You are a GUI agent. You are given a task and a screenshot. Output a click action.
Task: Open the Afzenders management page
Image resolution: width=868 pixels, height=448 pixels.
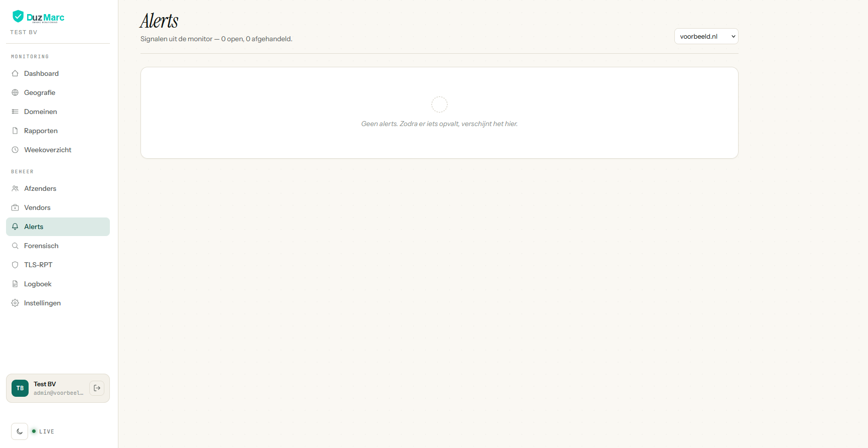pos(58,188)
